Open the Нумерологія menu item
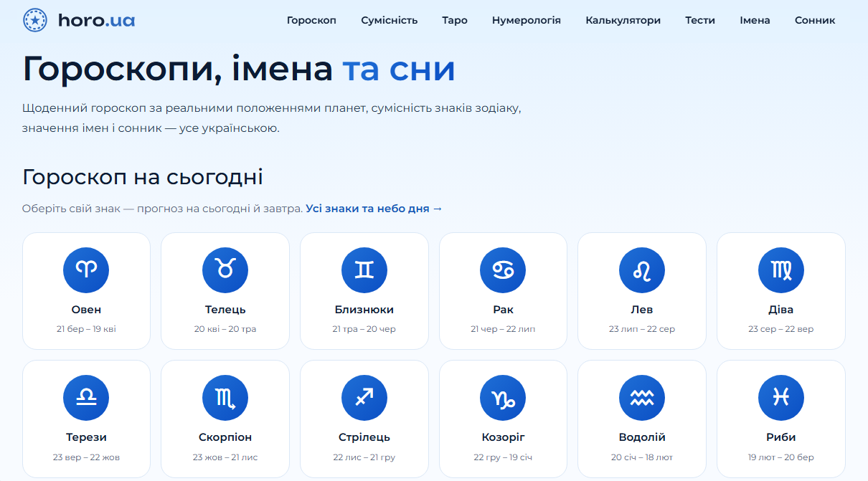 click(x=527, y=20)
